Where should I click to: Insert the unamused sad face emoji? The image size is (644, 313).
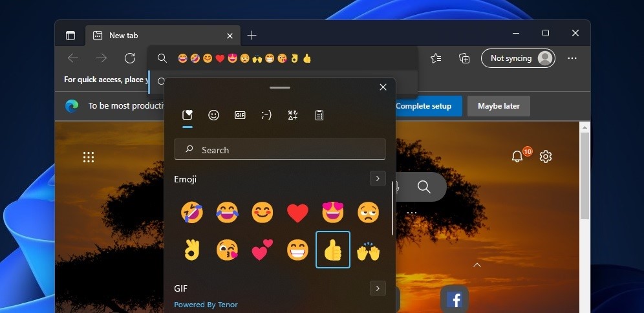coord(368,213)
